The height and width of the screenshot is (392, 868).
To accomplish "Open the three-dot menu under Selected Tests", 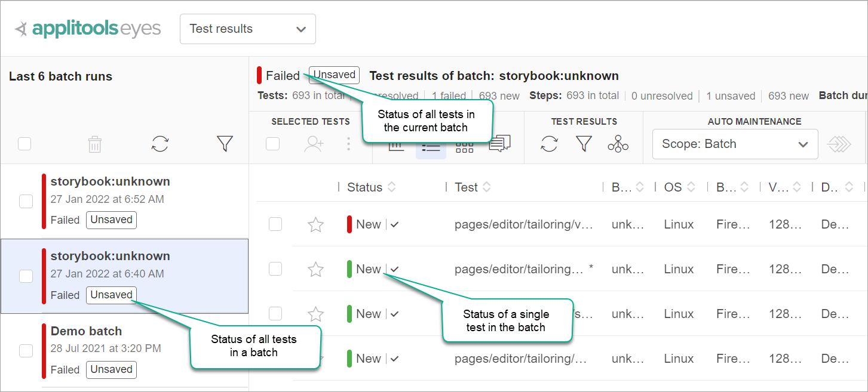I will tap(348, 143).
